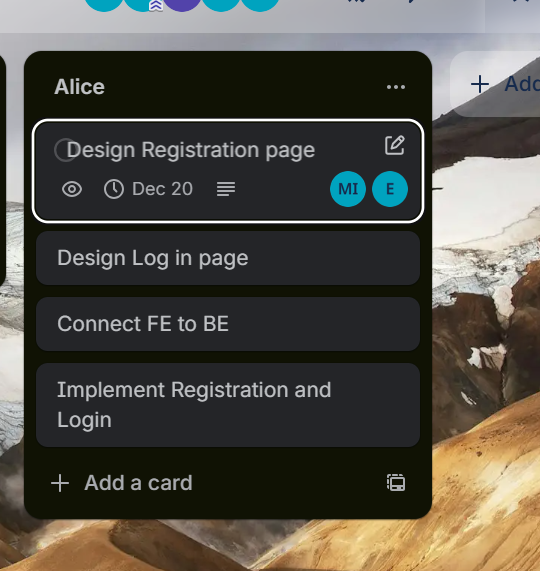540x571 pixels.
Task: Open quick edit for Design Registration page card
Action: pyautogui.click(x=395, y=146)
